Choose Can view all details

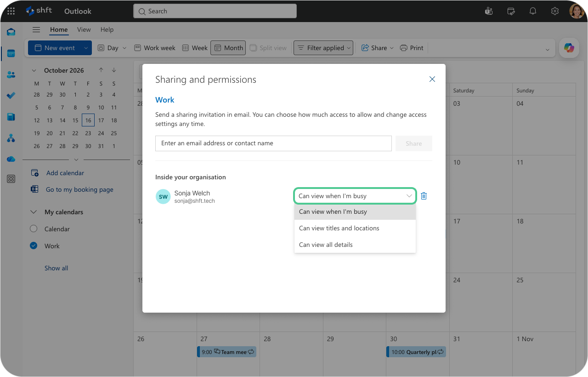[355, 245]
